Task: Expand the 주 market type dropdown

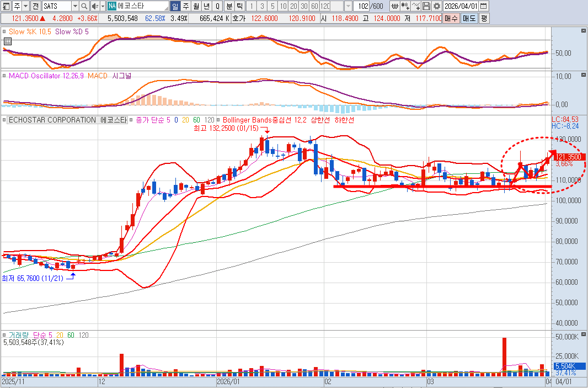Action: (x=25, y=6)
